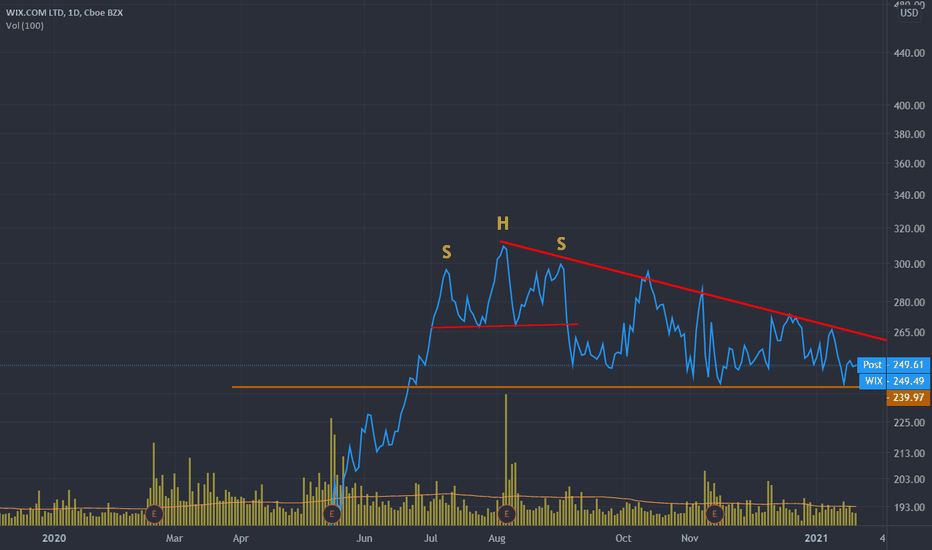The height and width of the screenshot is (550, 932).
Task: Open the earnings E marker after Nov
Action: point(714,514)
